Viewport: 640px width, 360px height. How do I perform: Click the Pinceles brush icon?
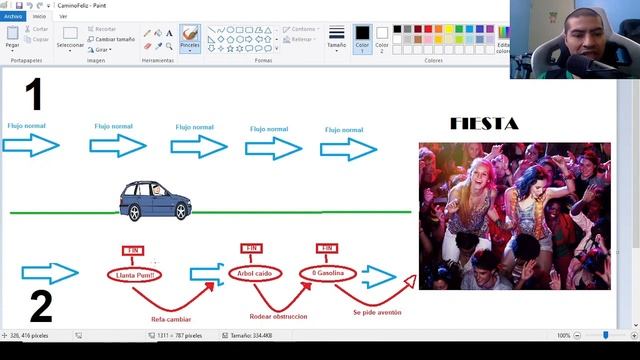click(x=190, y=33)
